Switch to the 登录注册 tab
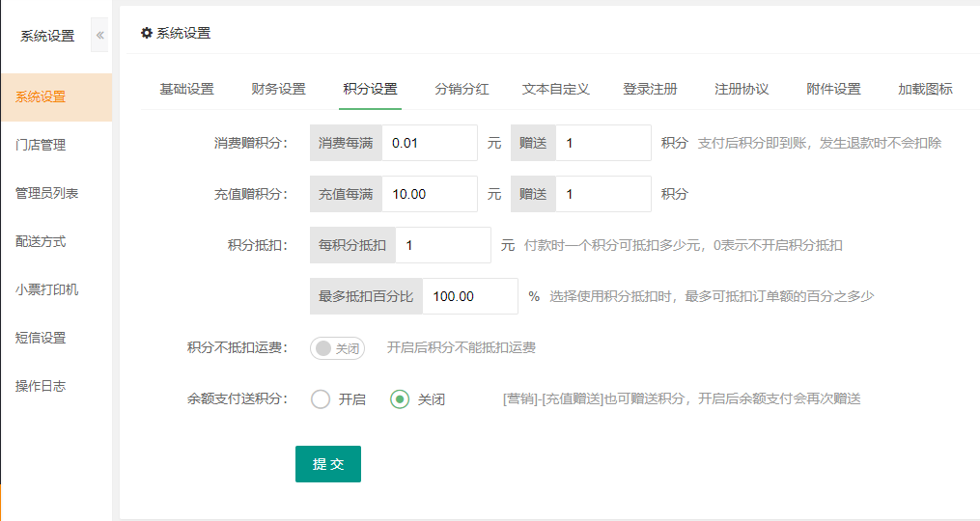 pyautogui.click(x=650, y=89)
